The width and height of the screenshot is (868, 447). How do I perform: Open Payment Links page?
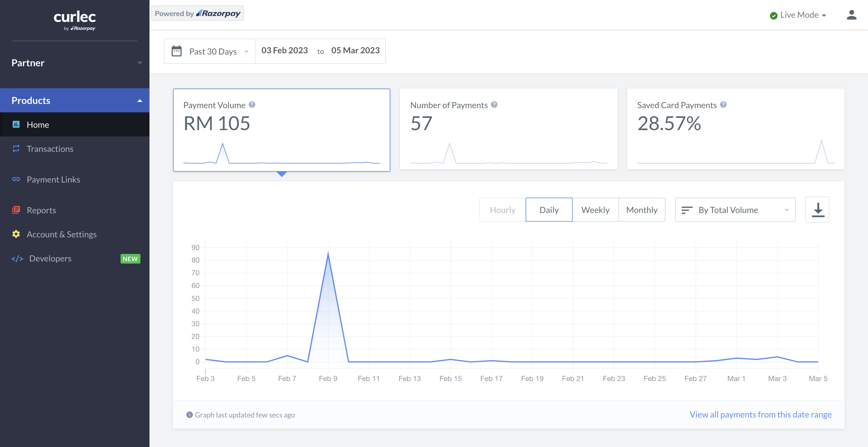coord(75,179)
